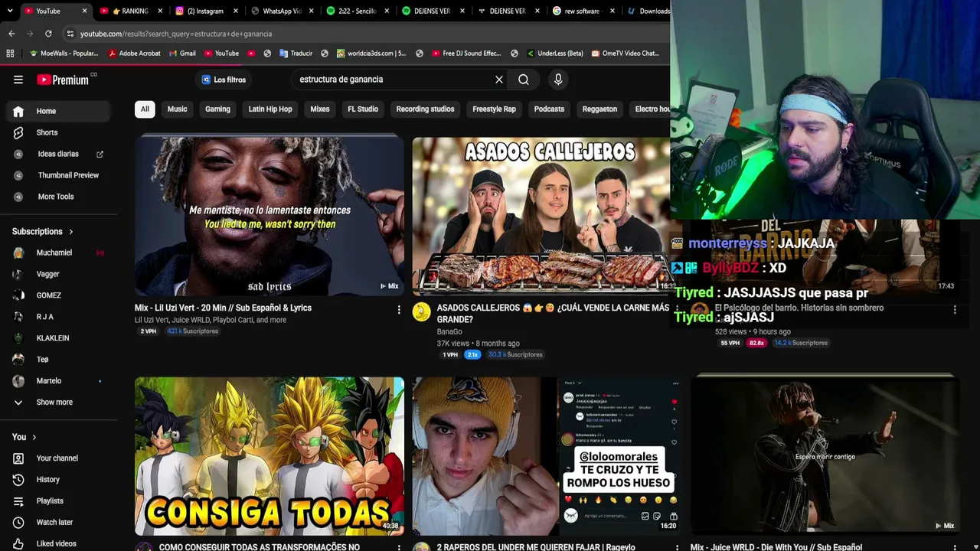980x551 pixels.
Task: Select the All filter chip
Action: tap(145, 109)
